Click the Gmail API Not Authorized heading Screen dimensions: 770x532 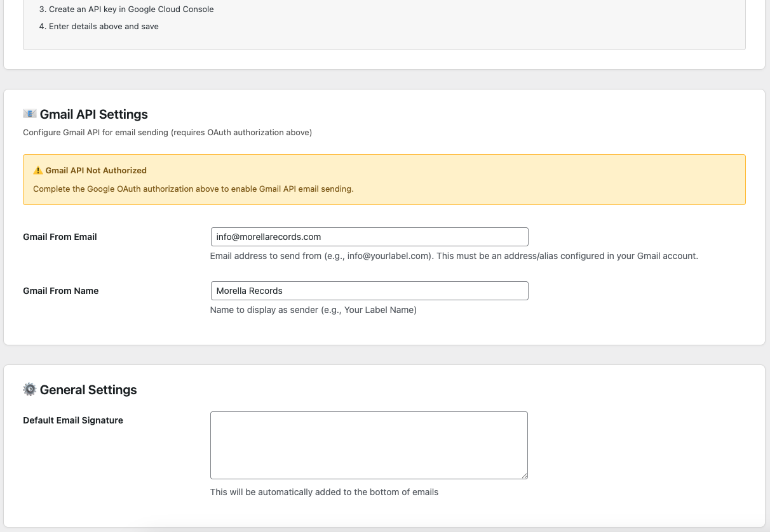[95, 170]
